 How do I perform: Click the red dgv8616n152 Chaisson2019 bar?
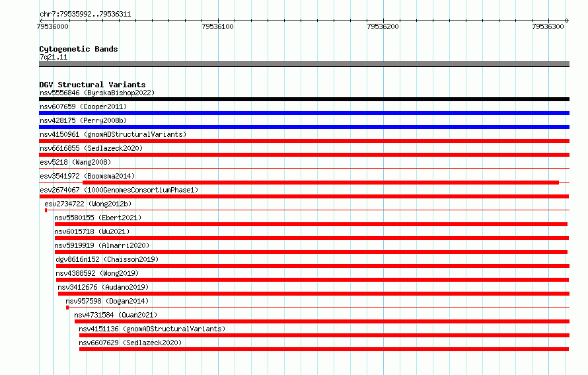pos(312,266)
